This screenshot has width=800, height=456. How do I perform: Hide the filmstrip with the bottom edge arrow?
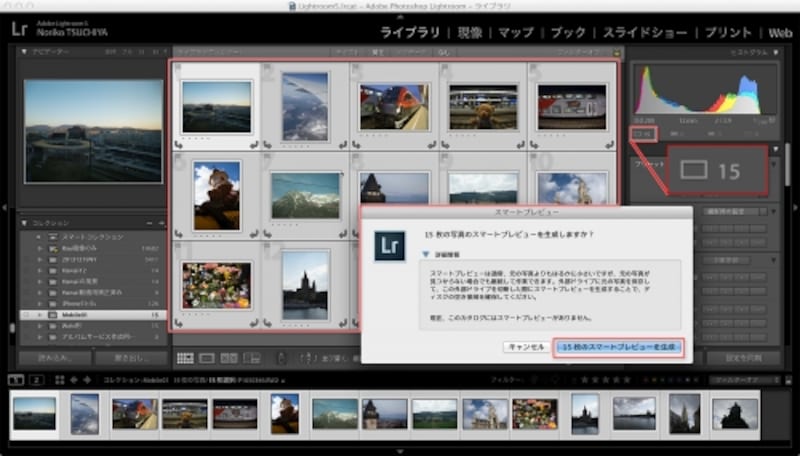400,451
